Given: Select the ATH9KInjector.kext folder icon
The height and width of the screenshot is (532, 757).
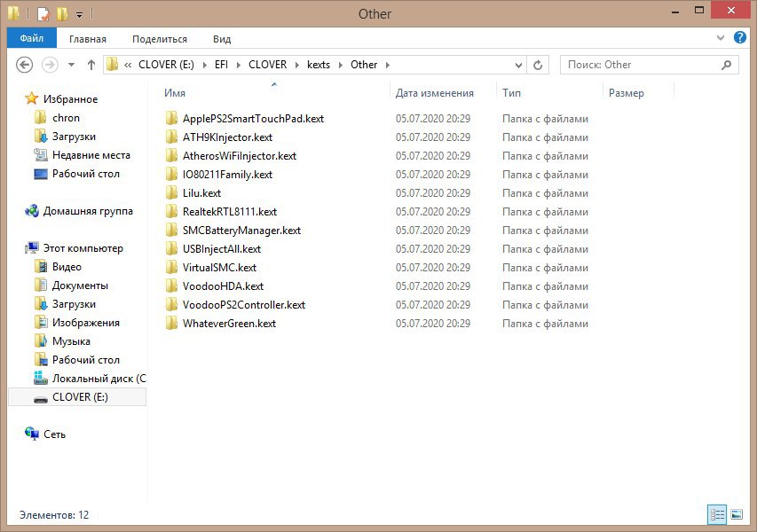Looking at the screenshot, I should (x=171, y=137).
